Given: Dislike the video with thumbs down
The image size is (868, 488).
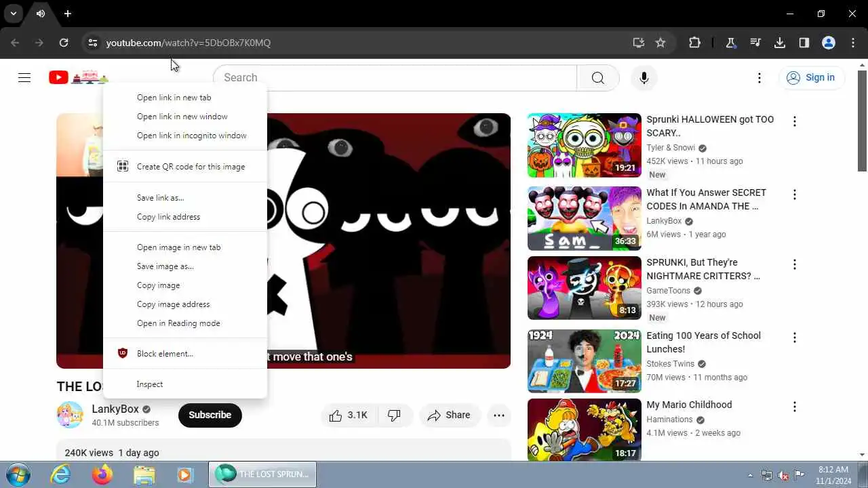Looking at the screenshot, I should coord(394,415).
